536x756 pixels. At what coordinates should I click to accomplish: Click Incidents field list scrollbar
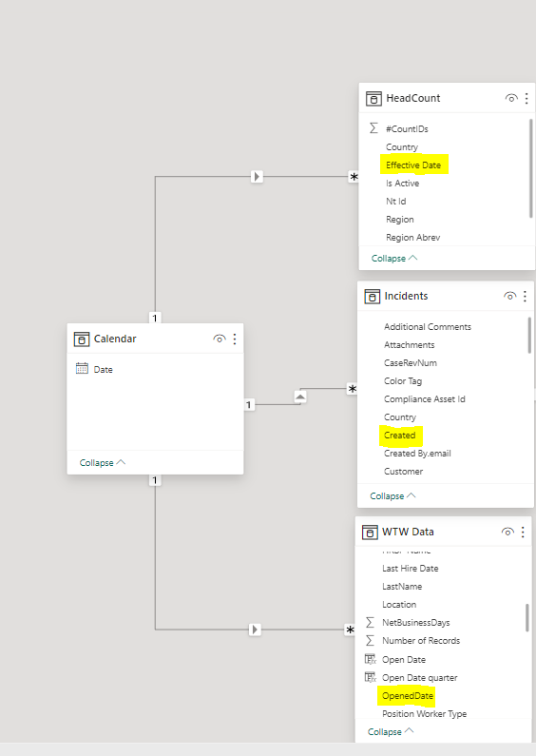(x=529, y=335)
